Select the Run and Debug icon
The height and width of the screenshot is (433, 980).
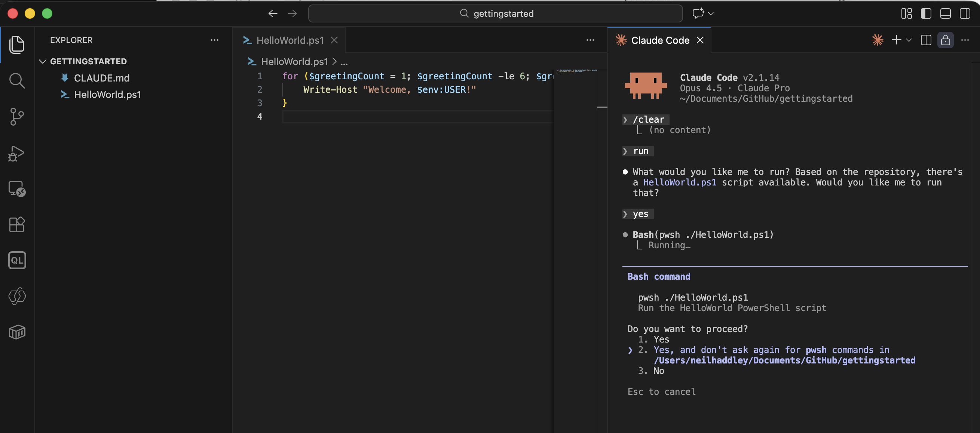pos(17,154)
